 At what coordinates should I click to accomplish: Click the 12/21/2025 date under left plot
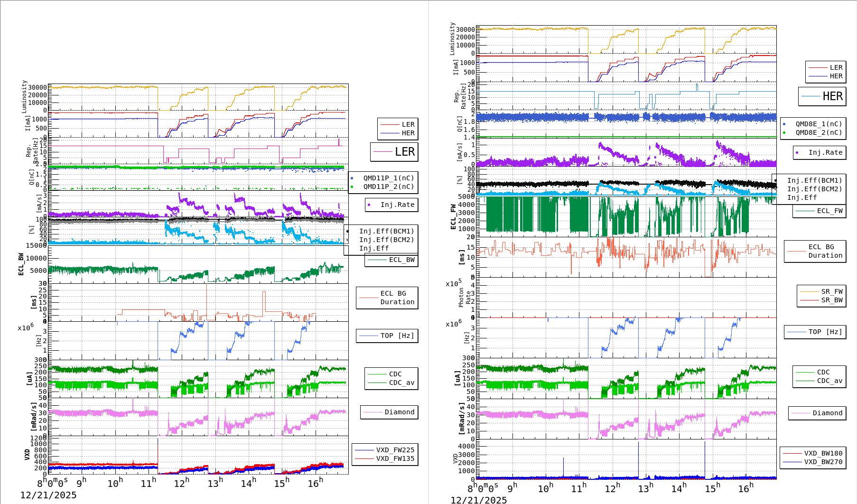(x=48, y=495)
